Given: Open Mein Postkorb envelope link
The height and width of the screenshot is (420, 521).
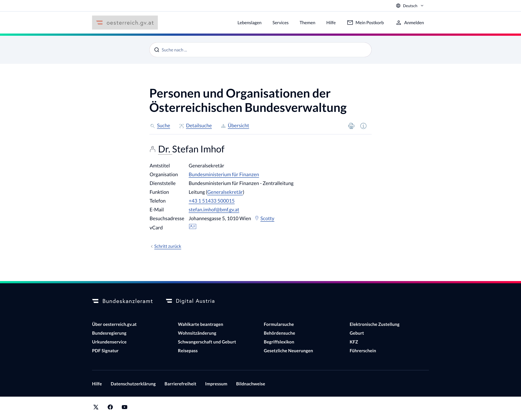Looking at the screenshot, I should coord(365,23).
